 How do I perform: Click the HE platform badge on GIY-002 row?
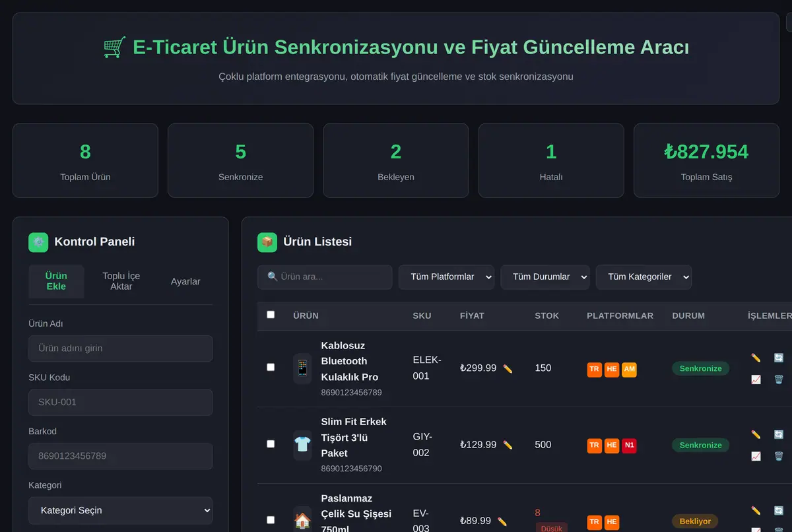tap(612, 446)
